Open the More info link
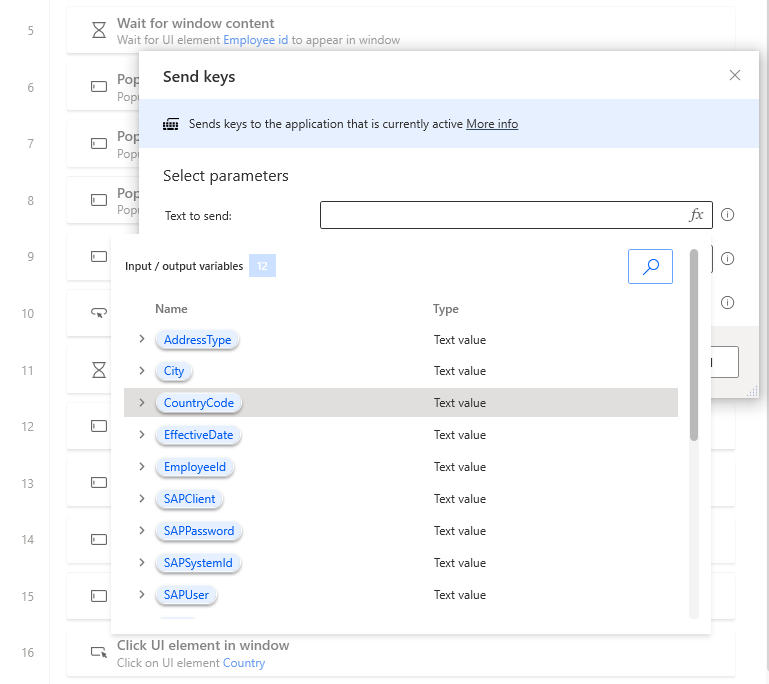The image size is (769, 684). 492,124
